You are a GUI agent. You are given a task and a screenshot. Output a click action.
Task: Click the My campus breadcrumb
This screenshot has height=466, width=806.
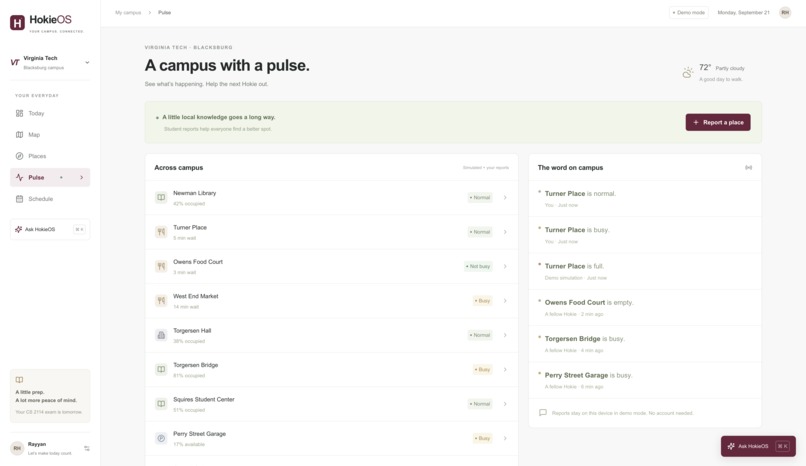128,12
